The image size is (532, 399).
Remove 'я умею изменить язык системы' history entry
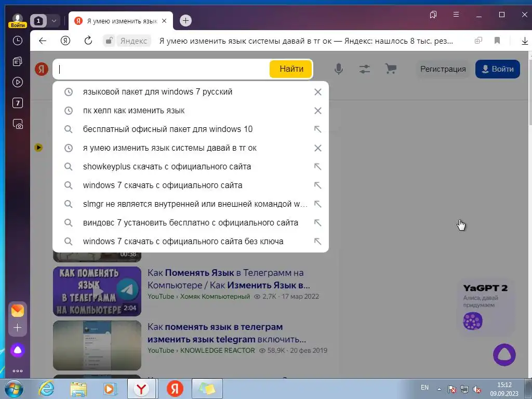pos(317,148)
